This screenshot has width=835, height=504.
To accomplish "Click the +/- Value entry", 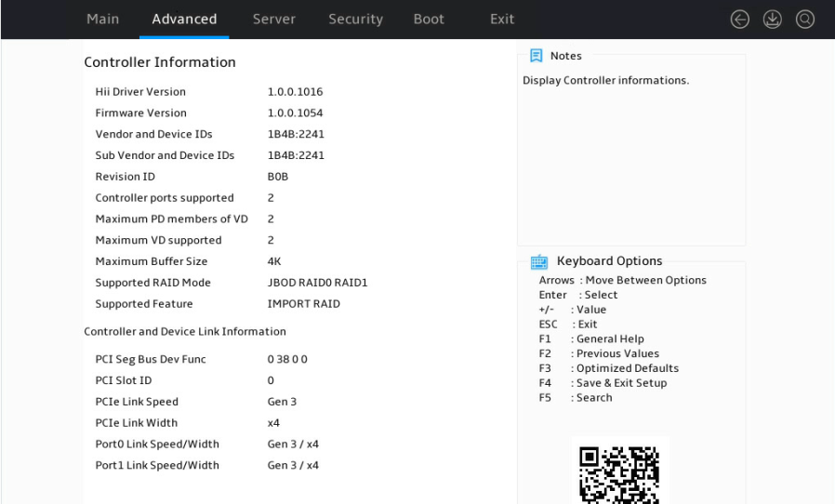I will pos(573,310).
